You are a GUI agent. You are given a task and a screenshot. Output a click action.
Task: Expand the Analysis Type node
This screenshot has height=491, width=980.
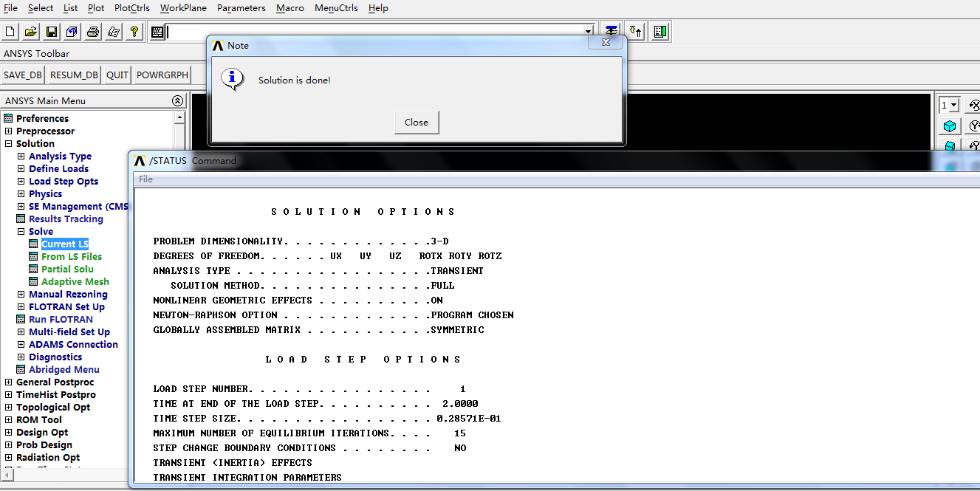pyautogui.click(x=21, y=156)
